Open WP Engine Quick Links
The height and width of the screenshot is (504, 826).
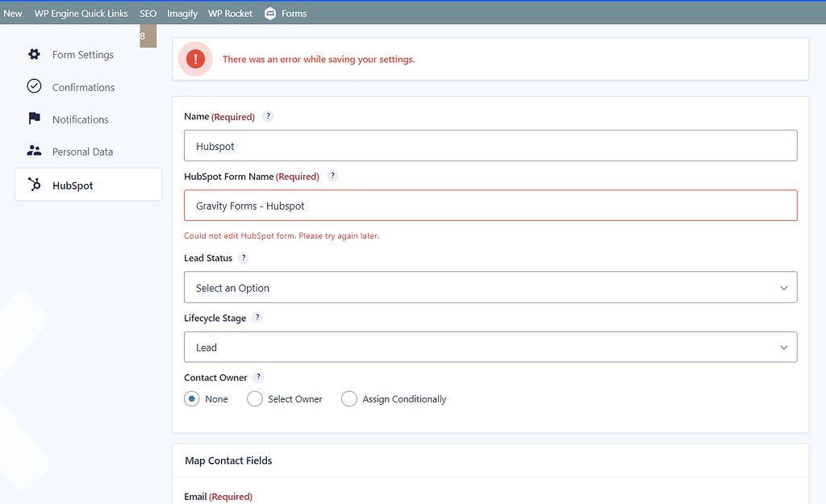pyautogui.click(x=81, y=12)
